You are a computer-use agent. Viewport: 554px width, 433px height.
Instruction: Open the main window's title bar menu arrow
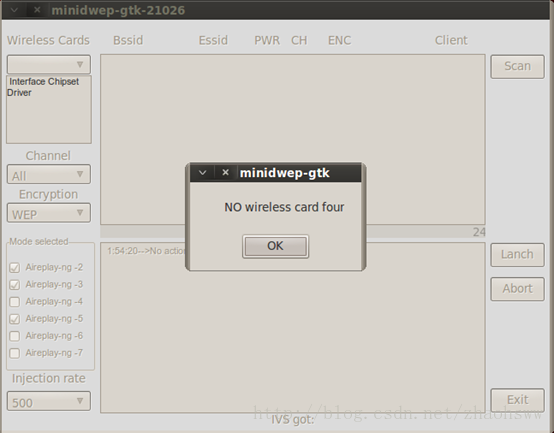point(14,10)
